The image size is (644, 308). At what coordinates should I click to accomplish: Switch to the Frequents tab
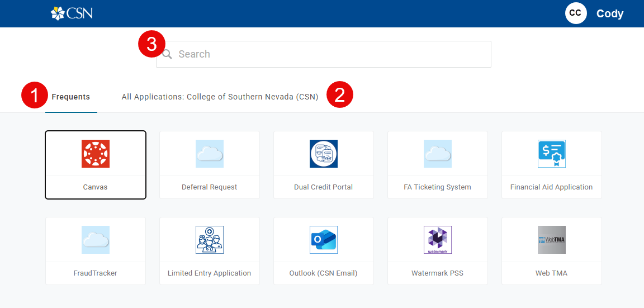click(70, 97)
